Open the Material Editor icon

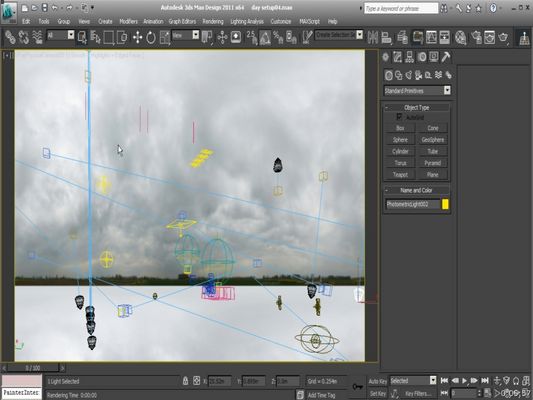tap(460, 37)
